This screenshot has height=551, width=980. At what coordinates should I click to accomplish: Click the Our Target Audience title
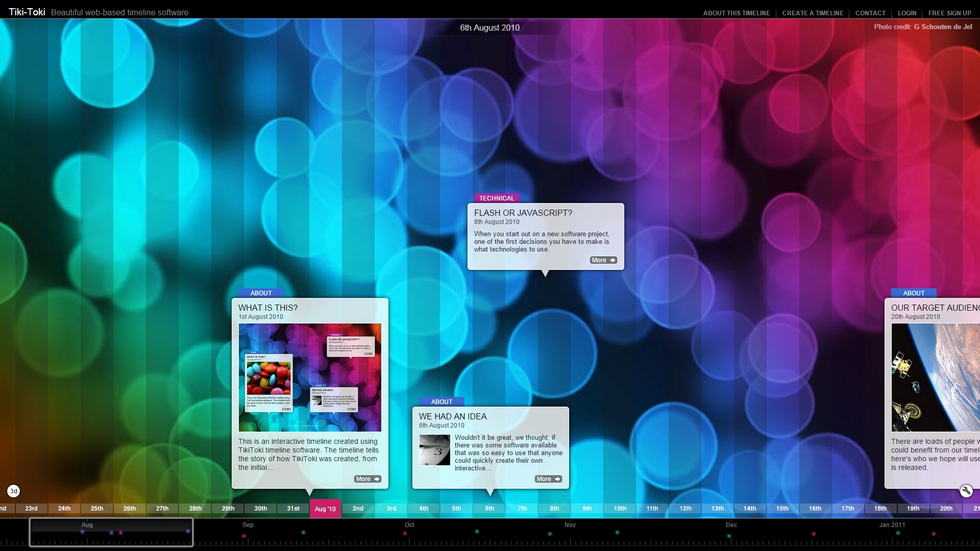935,308
